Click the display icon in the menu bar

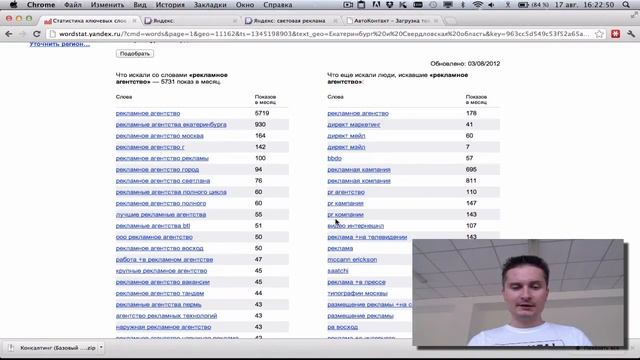[x=448, y=5]
